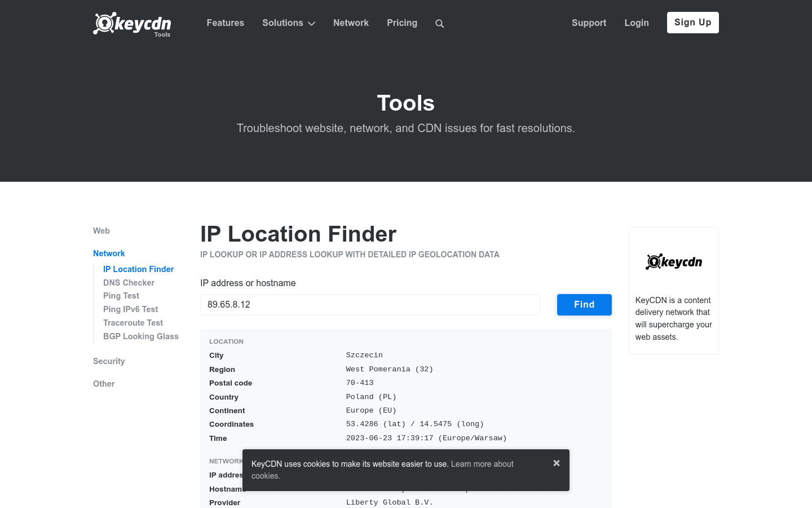Click Learn more about cookies
Image resolution: width=812 pixels, height=508 pixels.
tap(482, 464)
